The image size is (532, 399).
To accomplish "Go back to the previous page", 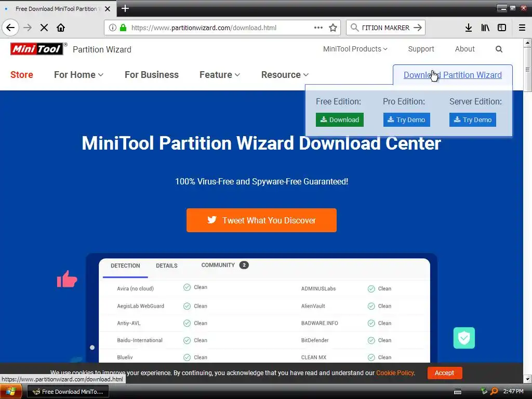I will click(x=10, y=28).
